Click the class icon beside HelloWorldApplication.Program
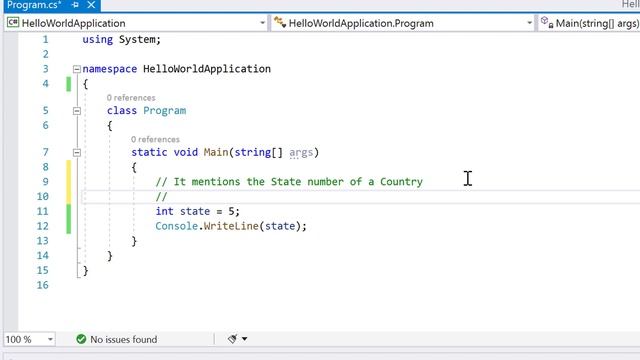 (x=280, y=22)
